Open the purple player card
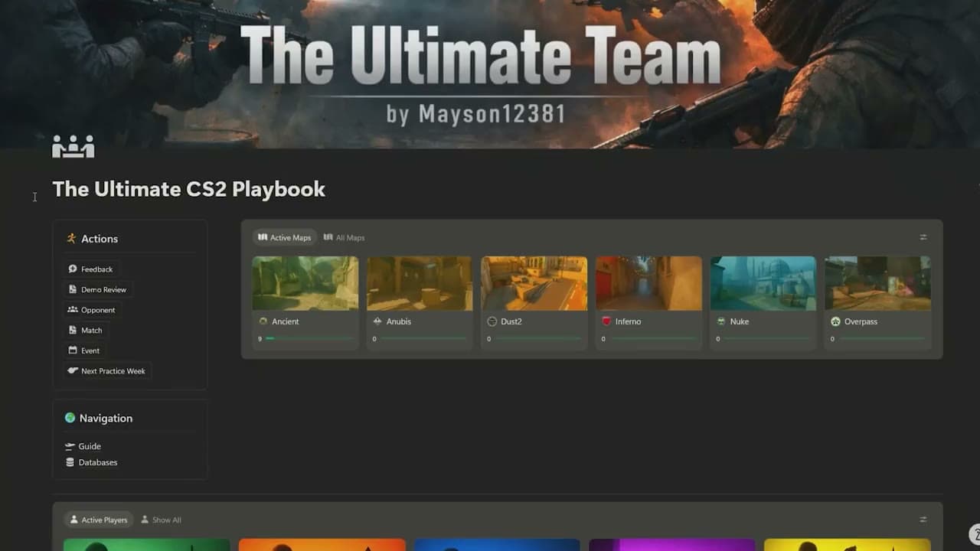Screen dimensions: 980x551 point(672,545)
